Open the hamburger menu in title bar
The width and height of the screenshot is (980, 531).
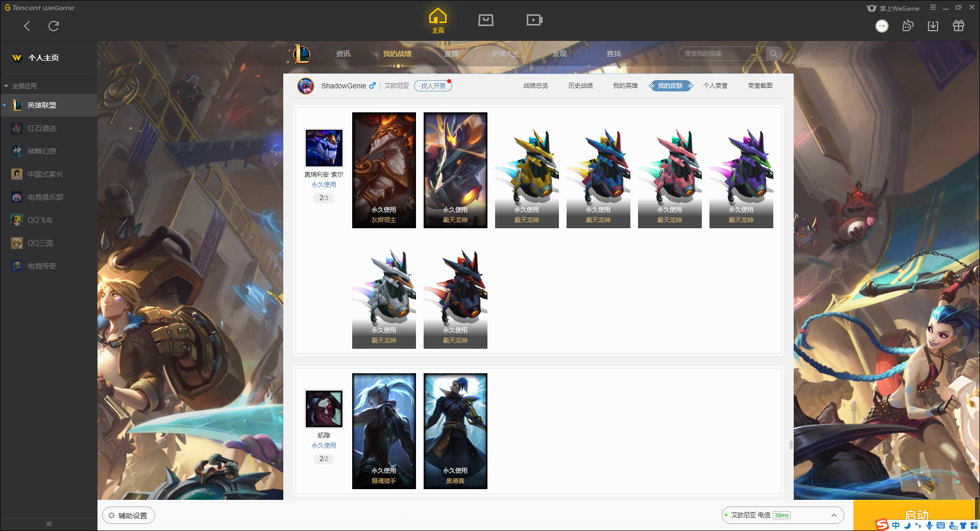(933, 8)
